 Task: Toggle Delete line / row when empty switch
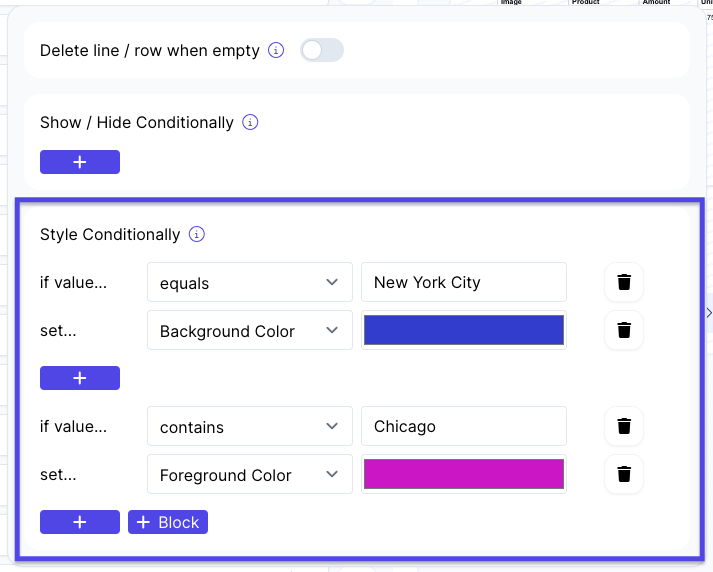[321, 50]
